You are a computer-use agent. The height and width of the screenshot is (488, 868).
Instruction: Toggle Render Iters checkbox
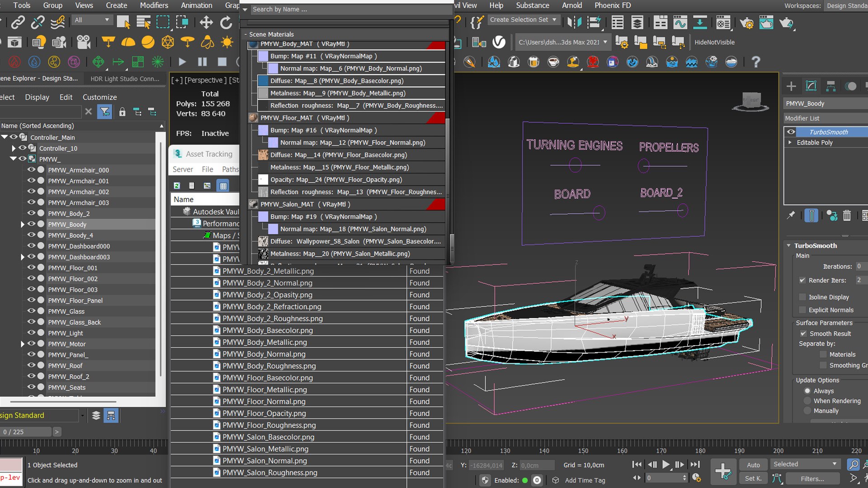(x=802, y=280)
